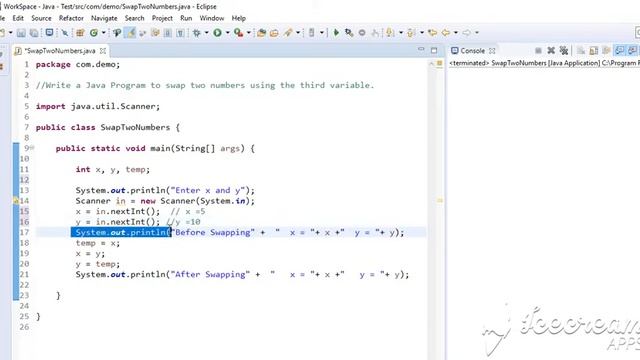640x360 pixels.
Task: Toggle Skip All Breakpoints button
Action: click(x=65, y=33)
